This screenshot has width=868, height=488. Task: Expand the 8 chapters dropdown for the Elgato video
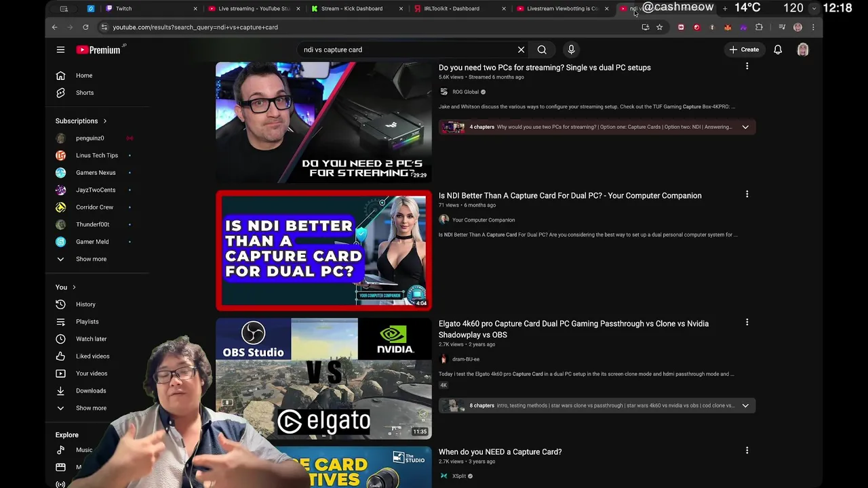[x=745, y=405]
